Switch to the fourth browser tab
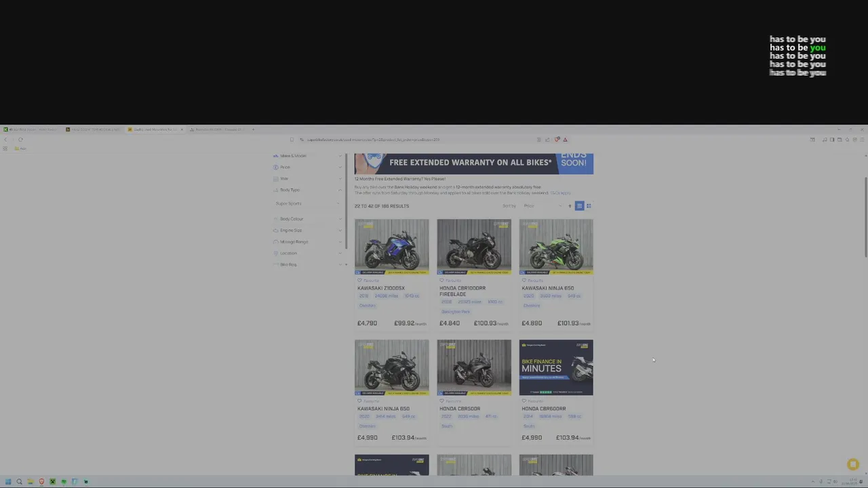 click(218, 129)
